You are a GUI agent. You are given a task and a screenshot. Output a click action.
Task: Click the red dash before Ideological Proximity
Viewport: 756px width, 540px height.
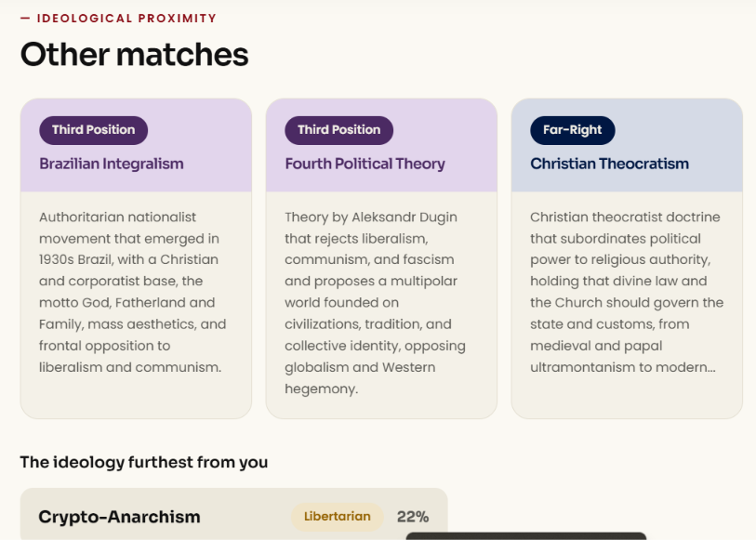(x=25, y=19)
